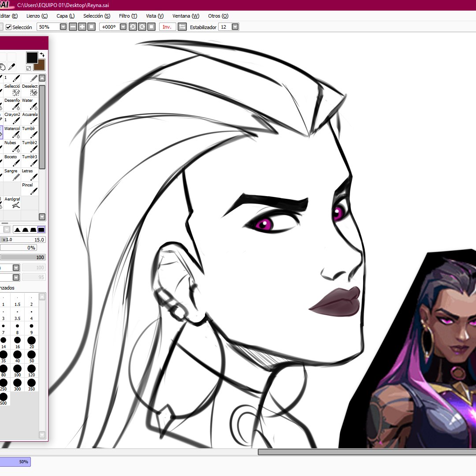Image resolution: width=476 pixels, height=476 pixels.
Task: Activate the hand pan tool
Action: (x=3, y=67)
